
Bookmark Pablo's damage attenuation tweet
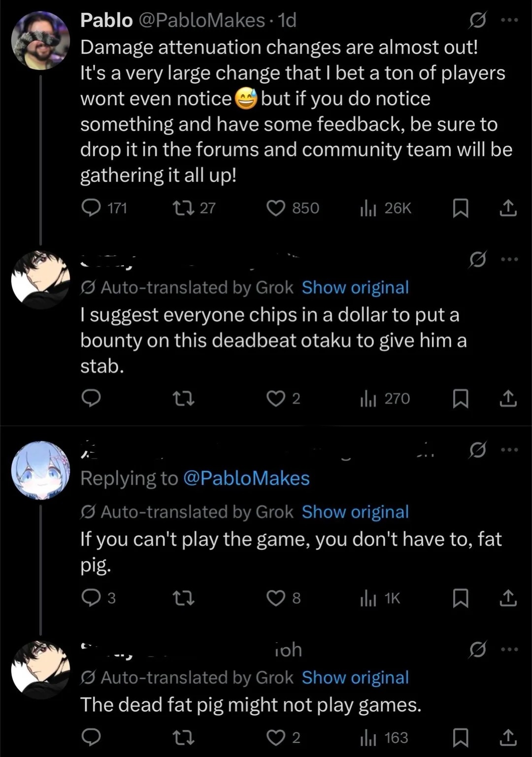click(460, 208)
